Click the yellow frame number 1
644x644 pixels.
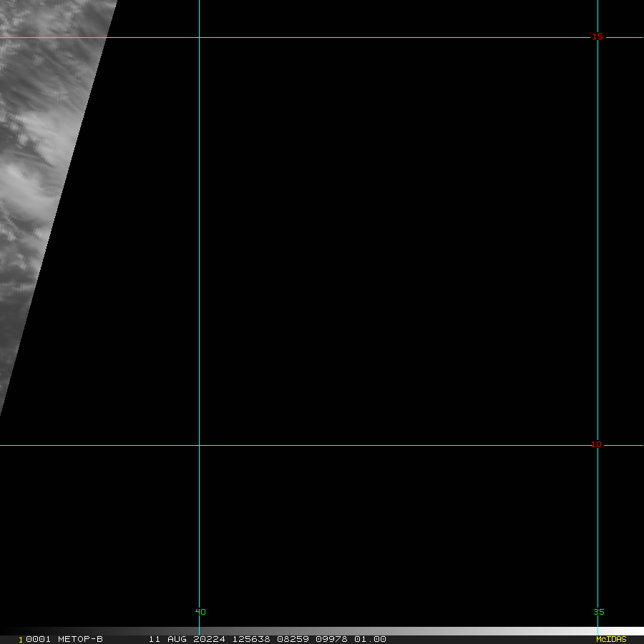click(21, 640)
